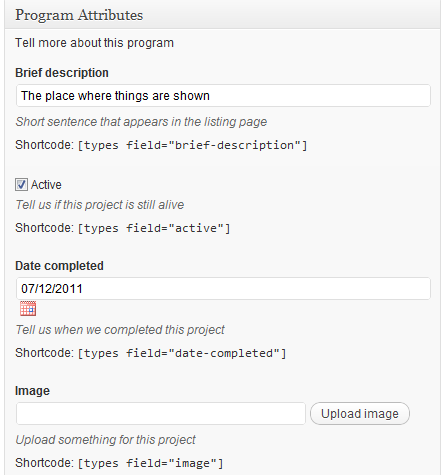Click the Upload image button

[360, 413]
